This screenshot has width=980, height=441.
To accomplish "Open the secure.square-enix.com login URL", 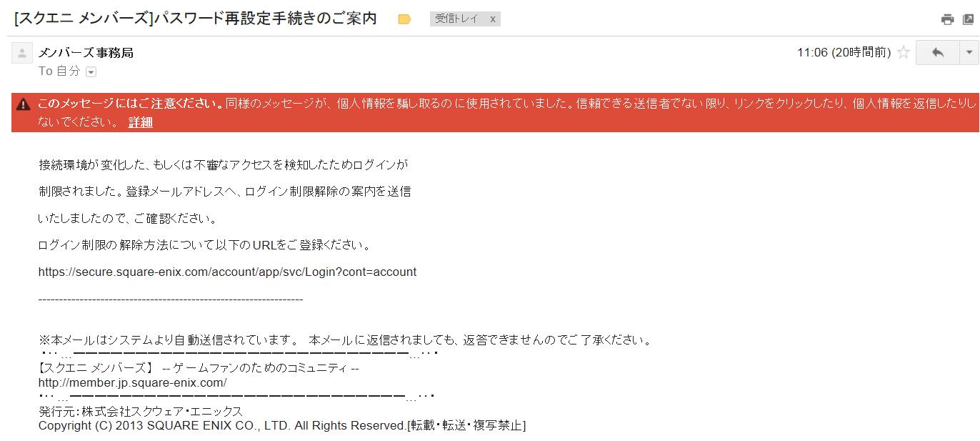I will tap(227, 272).
